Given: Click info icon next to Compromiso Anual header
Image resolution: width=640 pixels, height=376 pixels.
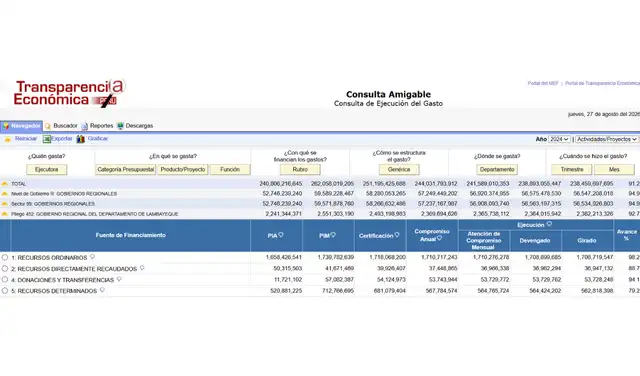Looking at the screenshot, I should [440, 239].
